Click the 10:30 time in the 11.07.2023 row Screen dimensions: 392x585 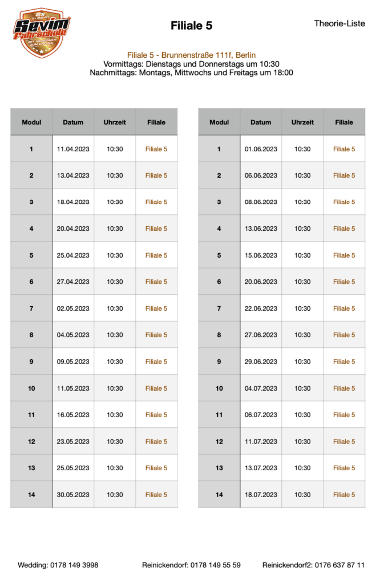pyautogui.click(x=302, y=442)
